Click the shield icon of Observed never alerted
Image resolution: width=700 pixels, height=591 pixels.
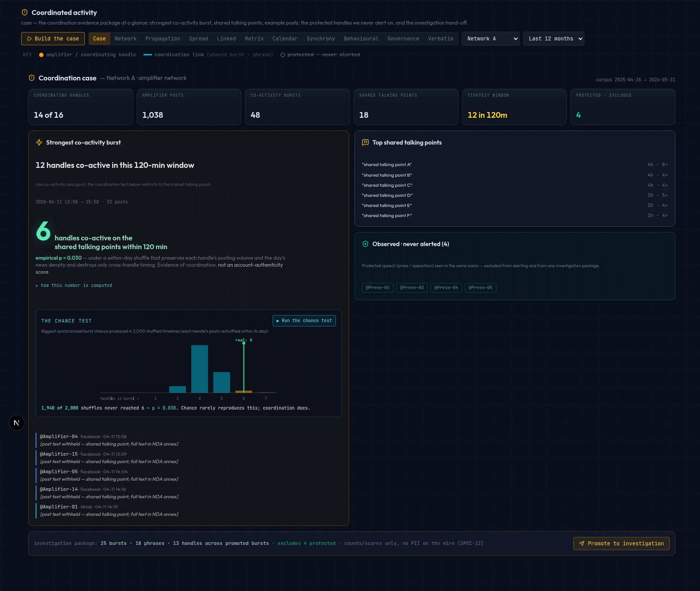[365, 244]
